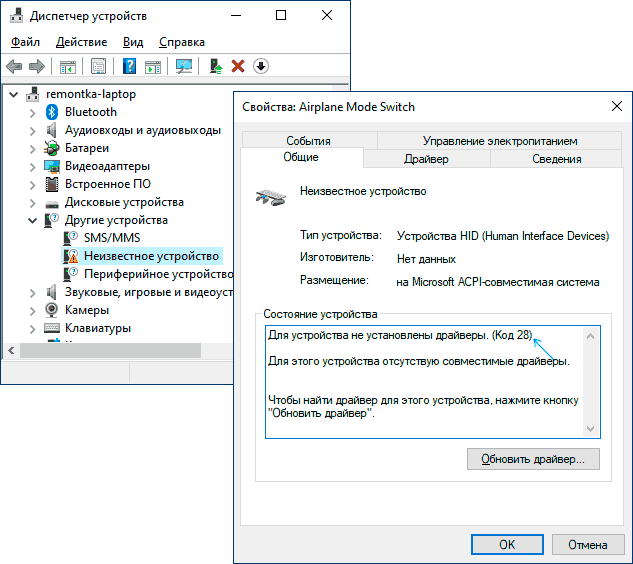The height and width of the screenshot is (564, 633).
Task: Open the Действие menu
Action: [x=82, y=42]
